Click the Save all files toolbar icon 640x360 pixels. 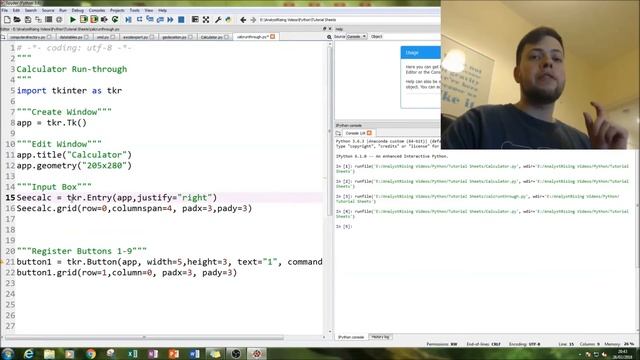click(38, 20)
